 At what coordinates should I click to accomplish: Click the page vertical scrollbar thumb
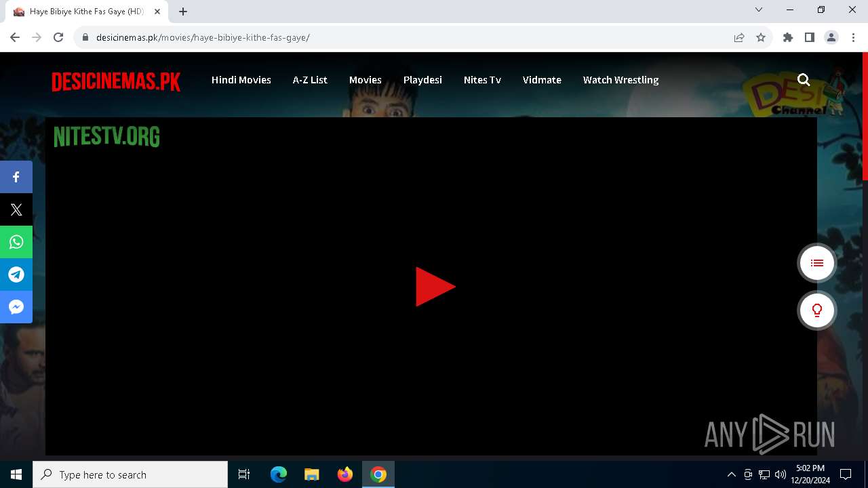click(x=865, y=116)
